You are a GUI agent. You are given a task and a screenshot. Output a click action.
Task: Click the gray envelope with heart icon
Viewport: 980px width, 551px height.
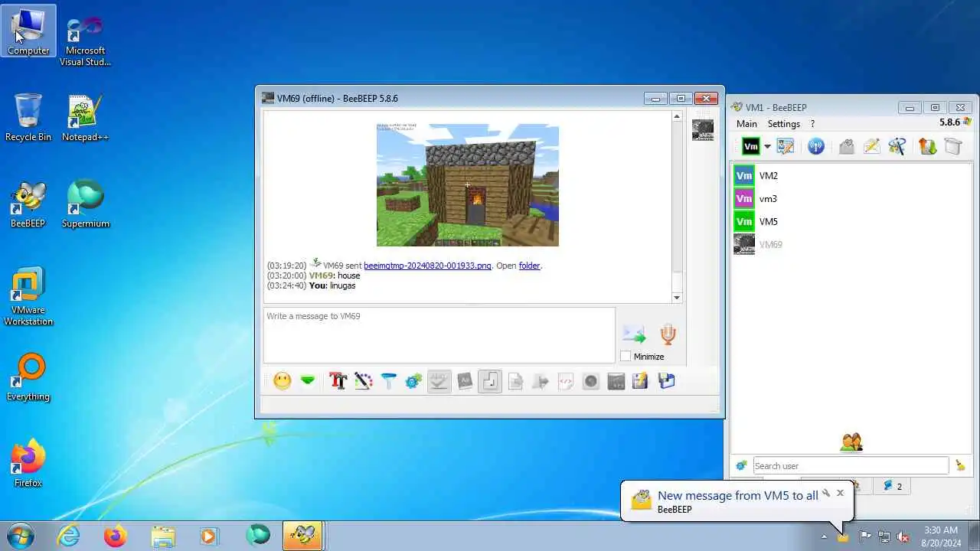click(846, 146)
